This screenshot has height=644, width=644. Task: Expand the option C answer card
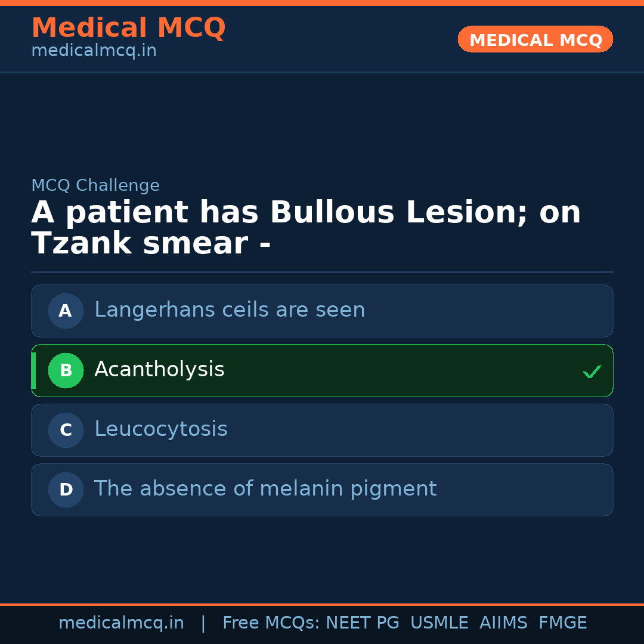click(x=322, y=430)
